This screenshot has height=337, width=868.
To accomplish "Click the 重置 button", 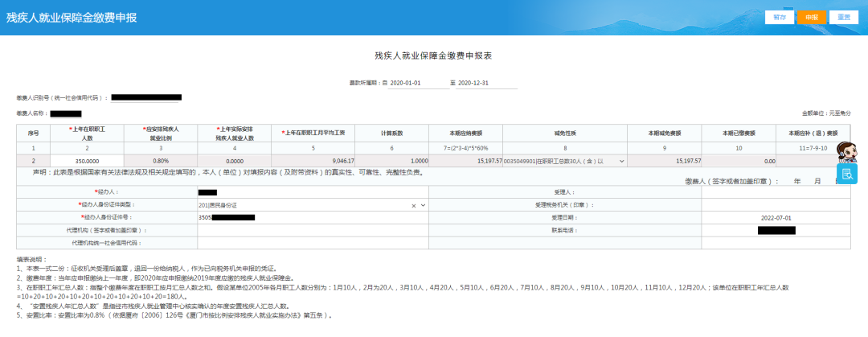I will point(844,17).
